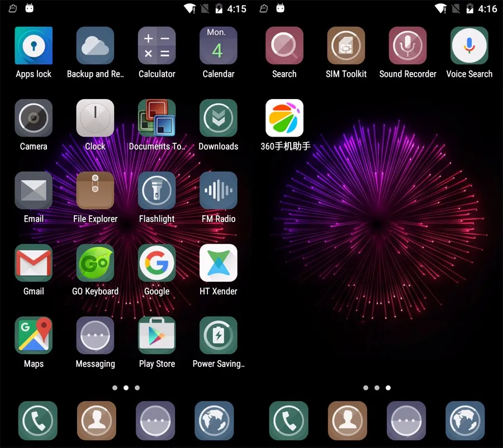The image size is (503, 448).
Task: Open Documents To Go app
Action: click(x=157, y=118)
